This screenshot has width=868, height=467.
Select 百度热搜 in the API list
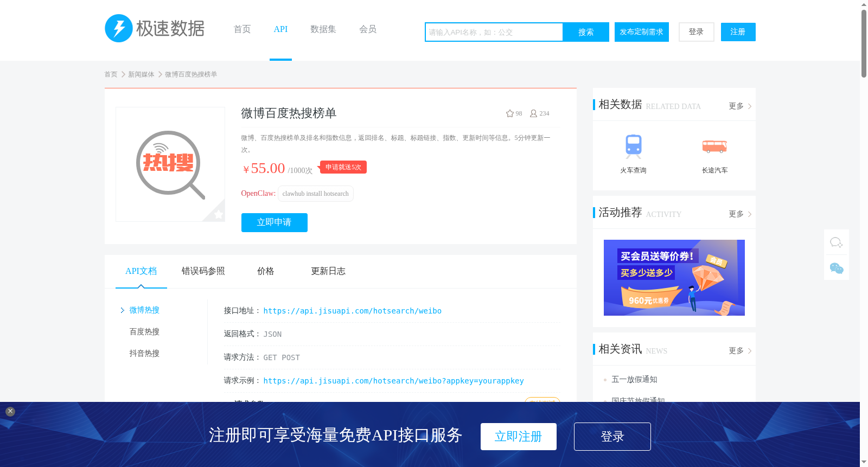(144, 332)
